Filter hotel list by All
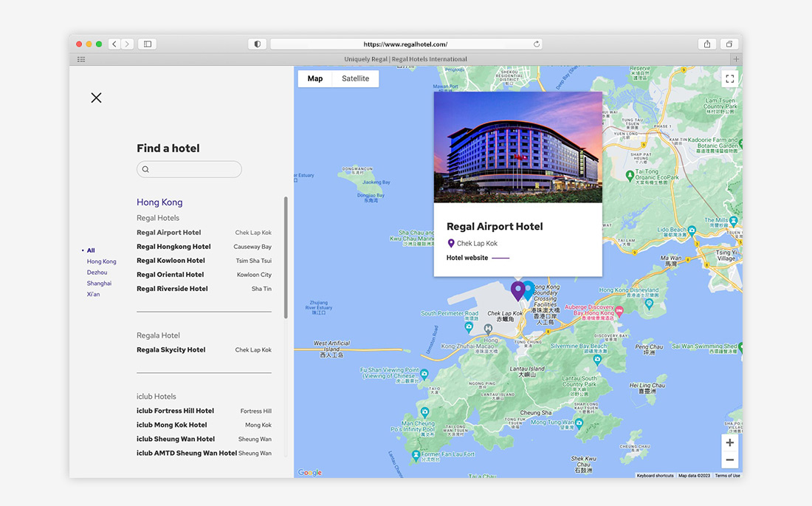 [x=91, y=250]
